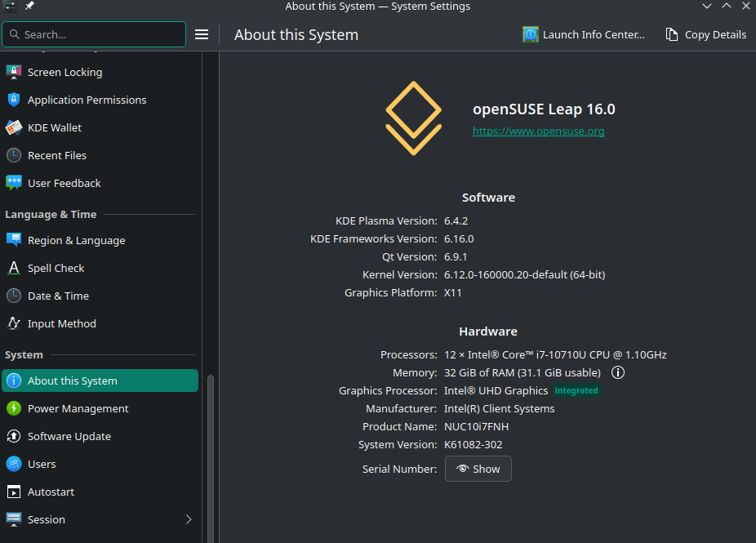Open Region & Language settings

click(x=76, y=240)
